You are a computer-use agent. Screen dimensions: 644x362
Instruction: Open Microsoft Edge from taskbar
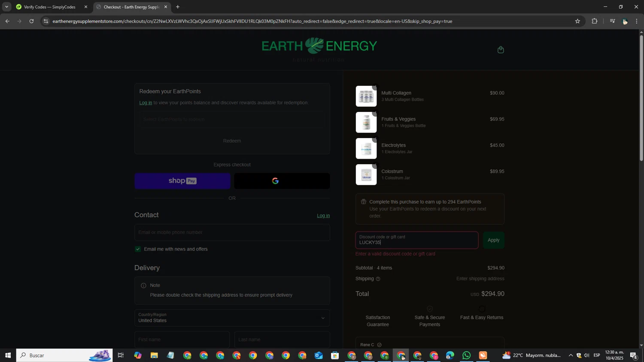point(450,355)
